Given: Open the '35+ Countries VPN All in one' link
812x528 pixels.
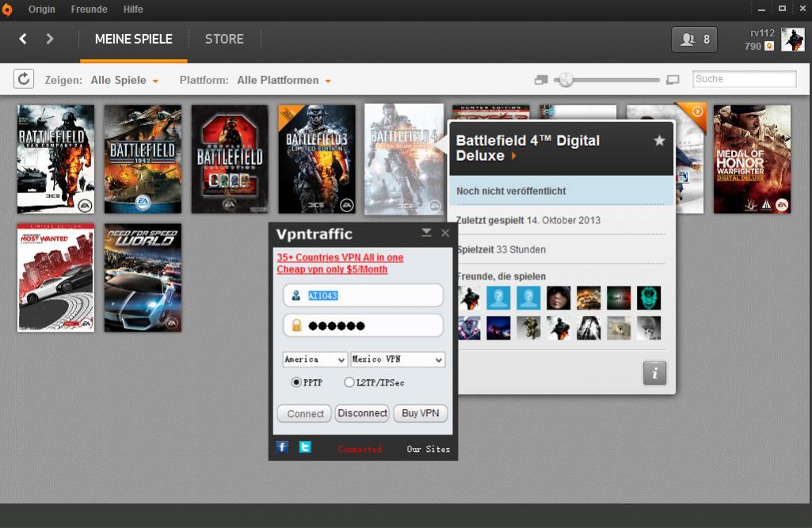Looking at the screenshot, I should click(340, 257).
